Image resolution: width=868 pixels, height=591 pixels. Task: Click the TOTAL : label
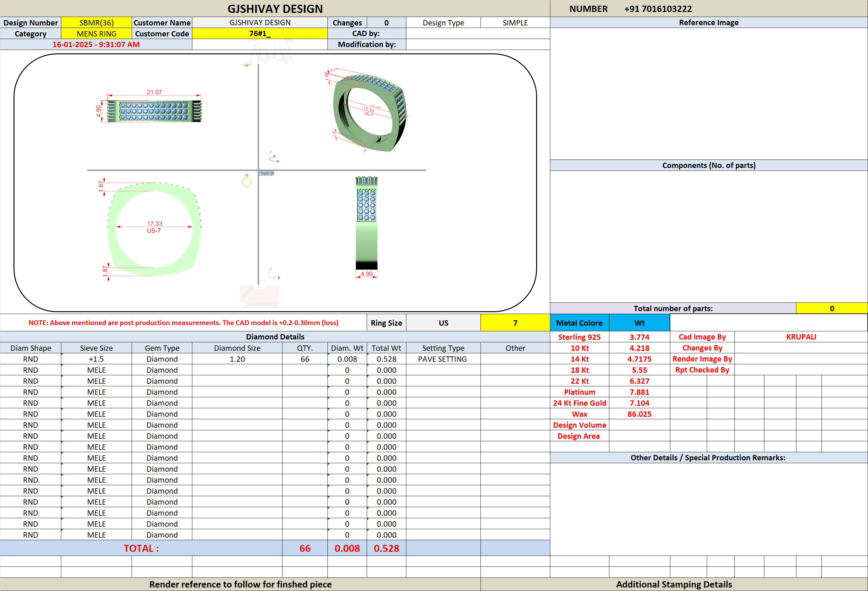141,548
